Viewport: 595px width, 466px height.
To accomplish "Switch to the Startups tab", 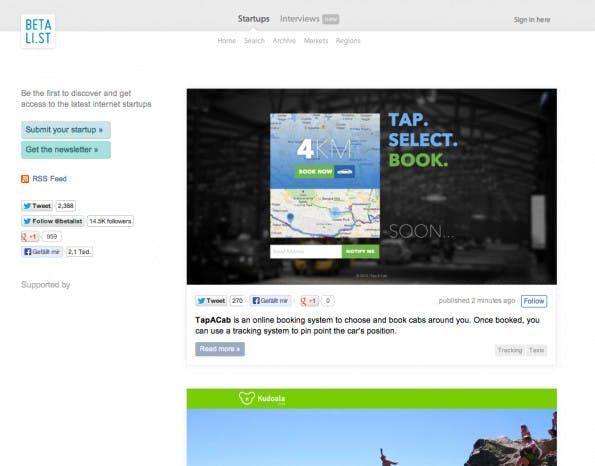I will point(253,19).
